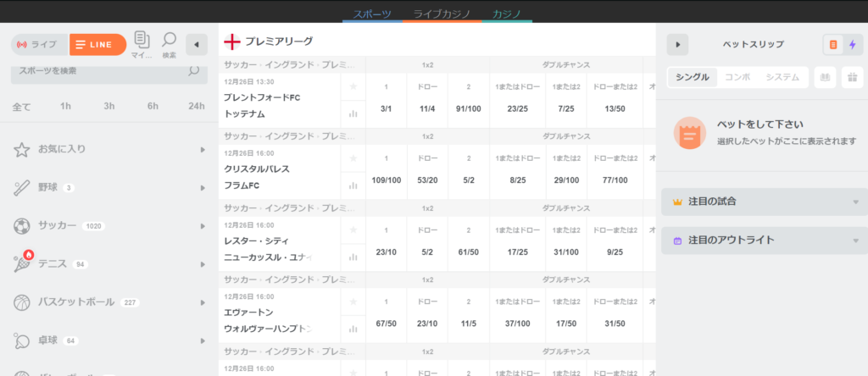
Task: Click the table tennis paddle icon
Action: 21,340
